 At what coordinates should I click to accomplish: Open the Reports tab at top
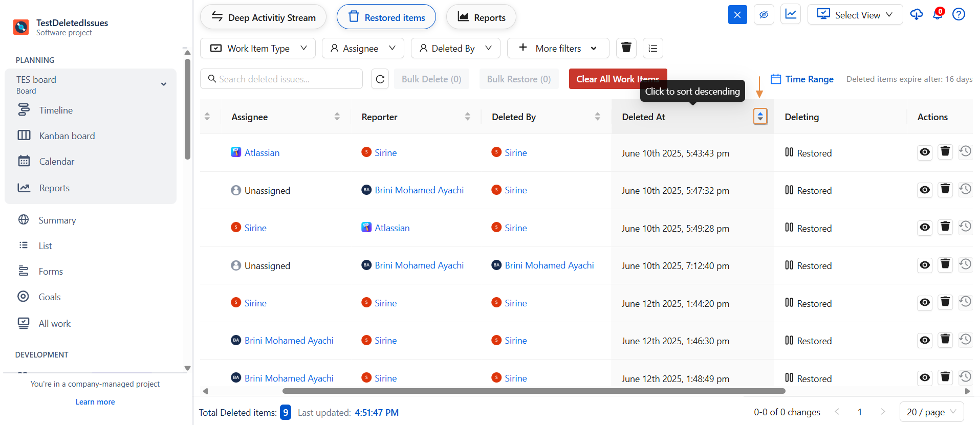[x=481, y=17]
